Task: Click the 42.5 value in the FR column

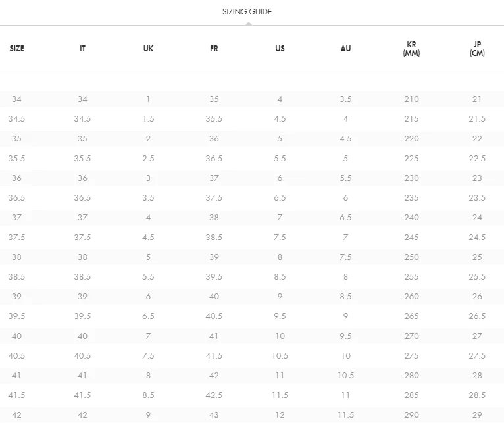Action: point(214,395)
